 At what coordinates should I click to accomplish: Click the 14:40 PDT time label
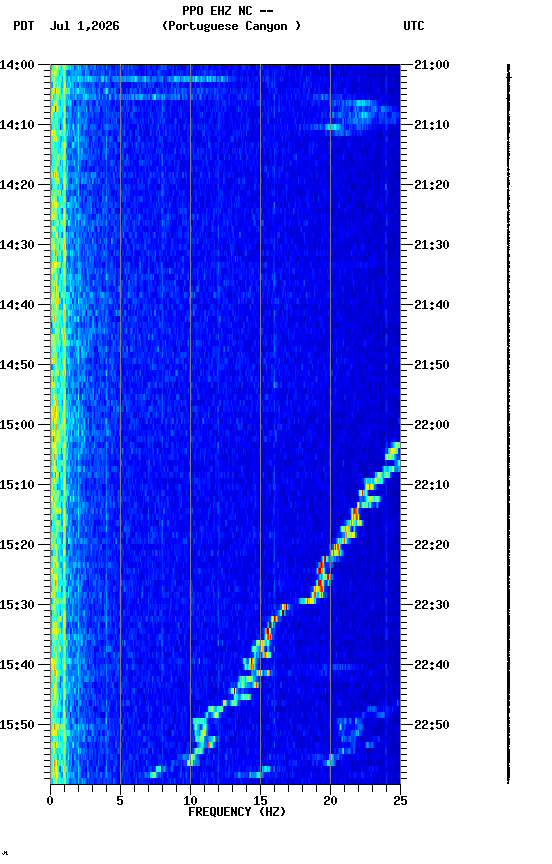[17, 305]
